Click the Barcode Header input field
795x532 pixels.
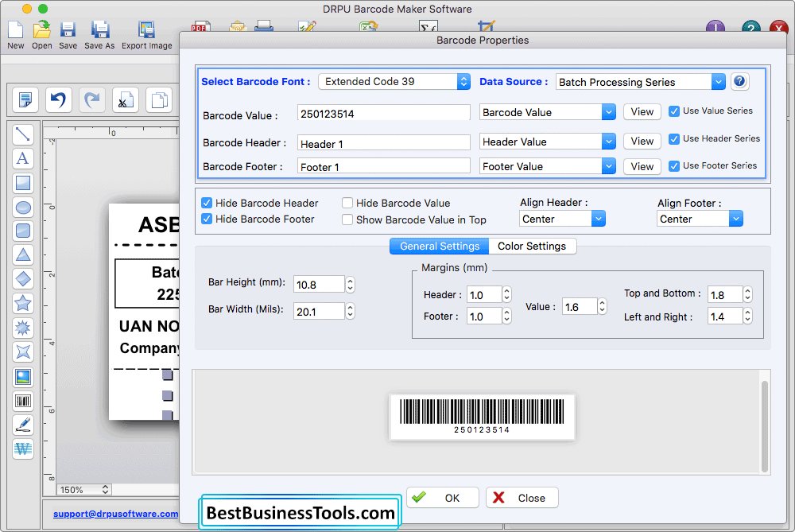click(384, 143)
